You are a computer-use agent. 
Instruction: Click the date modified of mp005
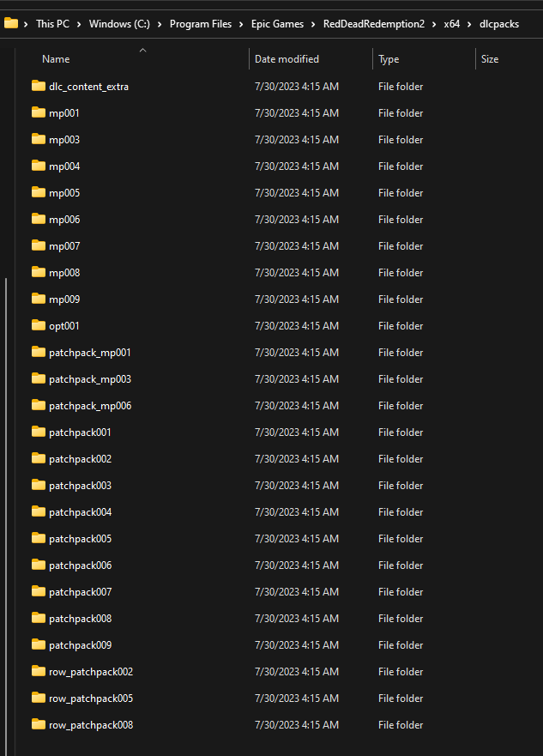pos(297,193)
